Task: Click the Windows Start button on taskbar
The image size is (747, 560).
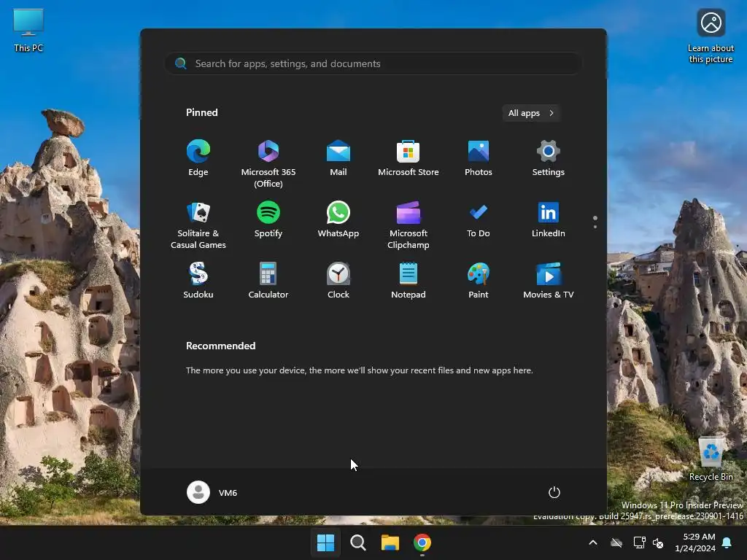Action: coord(326,542)
